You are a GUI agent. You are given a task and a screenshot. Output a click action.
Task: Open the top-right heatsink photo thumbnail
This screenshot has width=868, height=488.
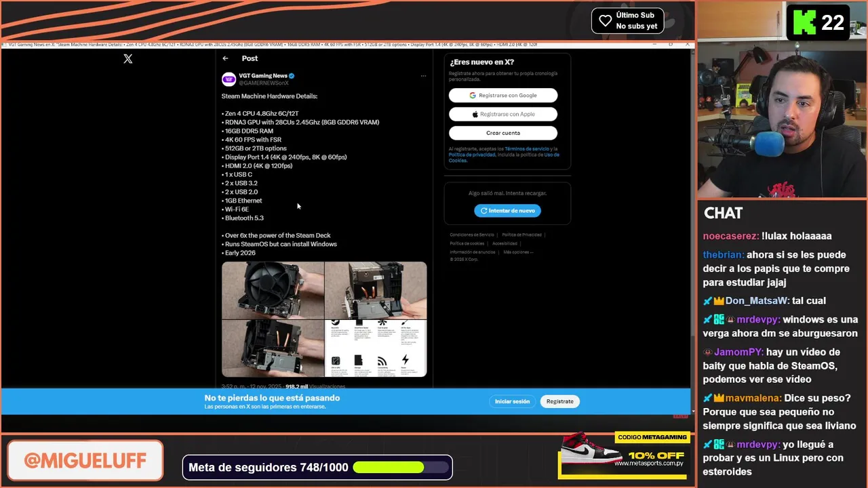pyautogui.click(x=376, y=290)
